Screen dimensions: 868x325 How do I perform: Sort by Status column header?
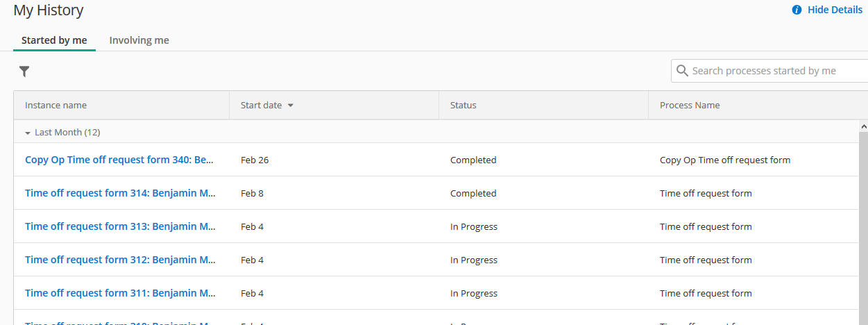point(463,106)
